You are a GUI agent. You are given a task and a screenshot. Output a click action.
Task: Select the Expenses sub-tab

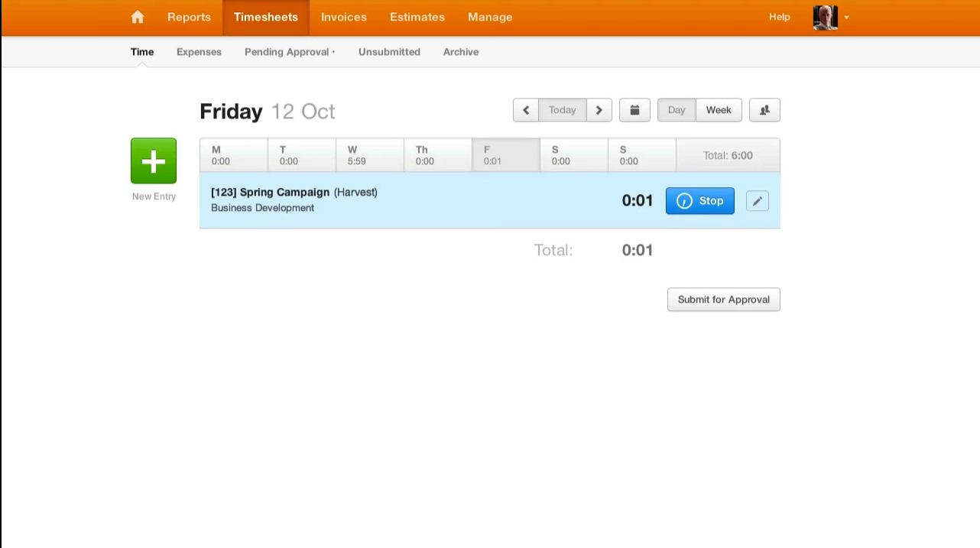199,52
